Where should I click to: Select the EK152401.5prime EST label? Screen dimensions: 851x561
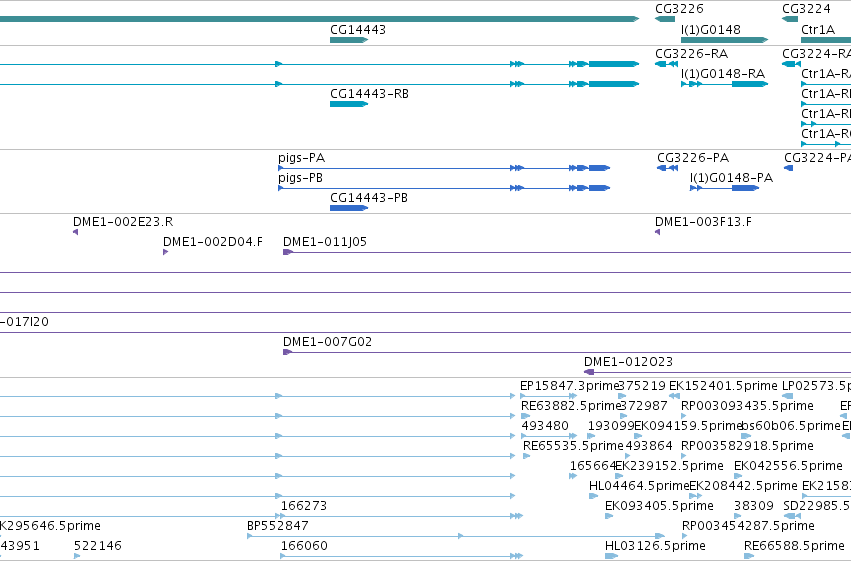(x=723, y=386)
